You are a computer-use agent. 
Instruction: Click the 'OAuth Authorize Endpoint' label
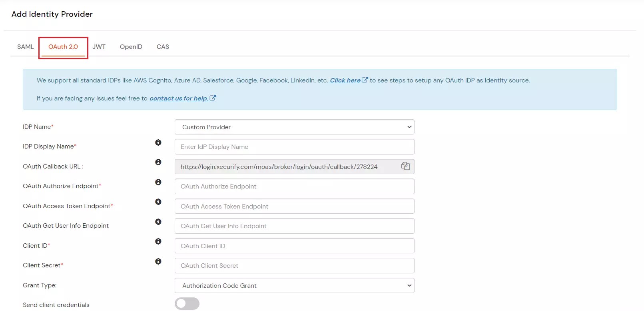pos(62,186)
